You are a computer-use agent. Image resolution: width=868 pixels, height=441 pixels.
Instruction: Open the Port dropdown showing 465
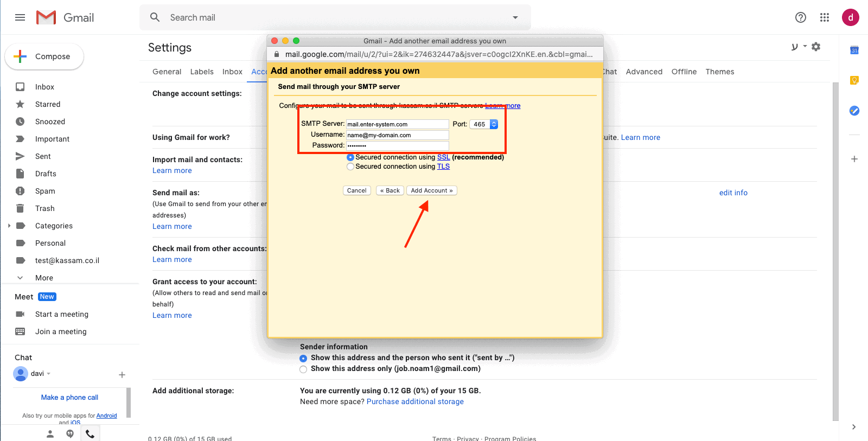point(483,124)
